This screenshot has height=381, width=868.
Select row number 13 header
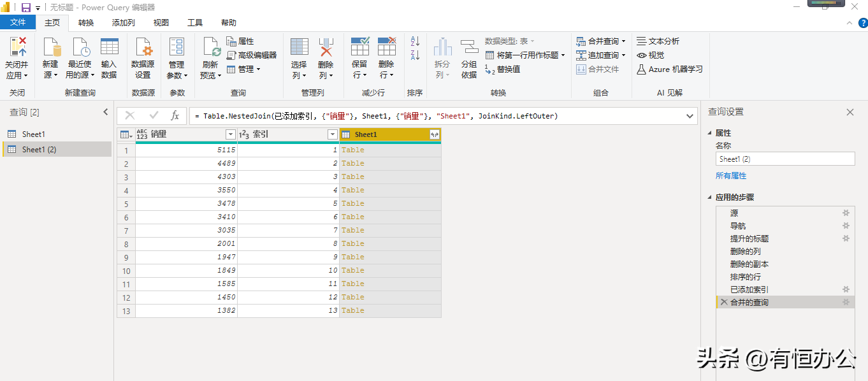[x=126, y=311]
